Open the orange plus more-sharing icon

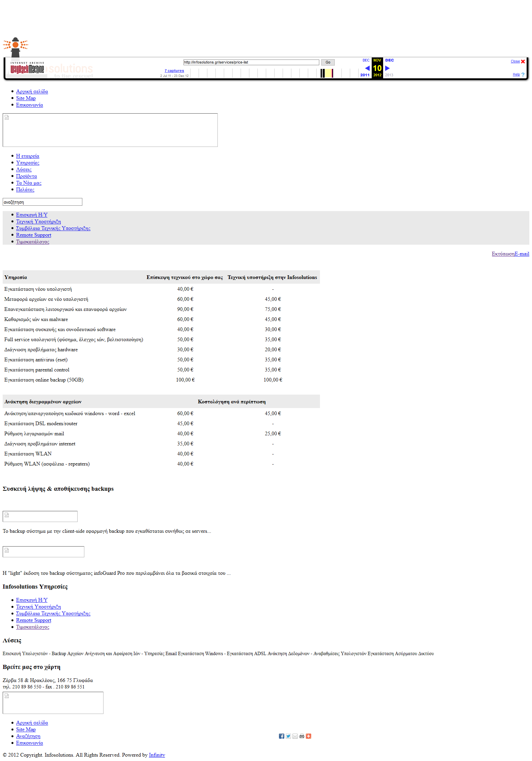[309, 736]
